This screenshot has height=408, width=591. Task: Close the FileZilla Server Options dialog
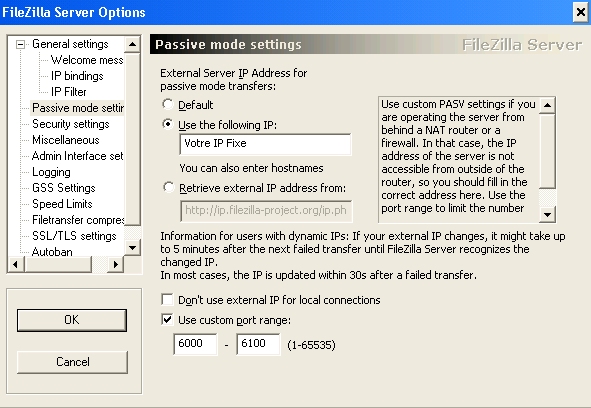[x=580, y=12]
